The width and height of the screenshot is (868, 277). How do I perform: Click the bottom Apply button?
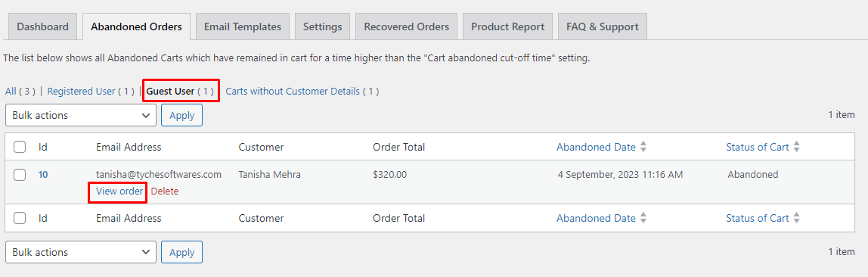[x=181, y=252]
